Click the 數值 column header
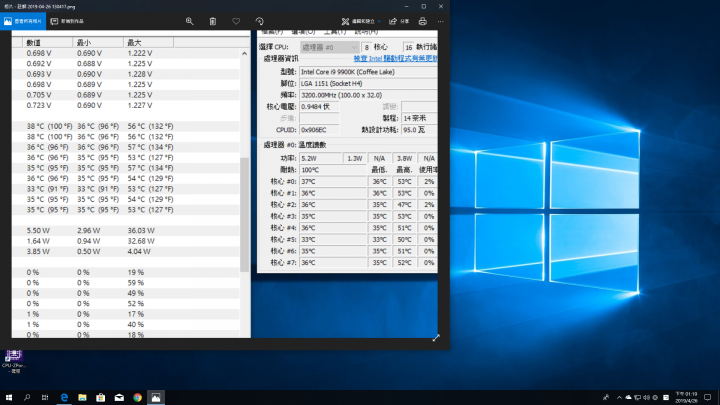720x405 pixels. click(48, 43)
